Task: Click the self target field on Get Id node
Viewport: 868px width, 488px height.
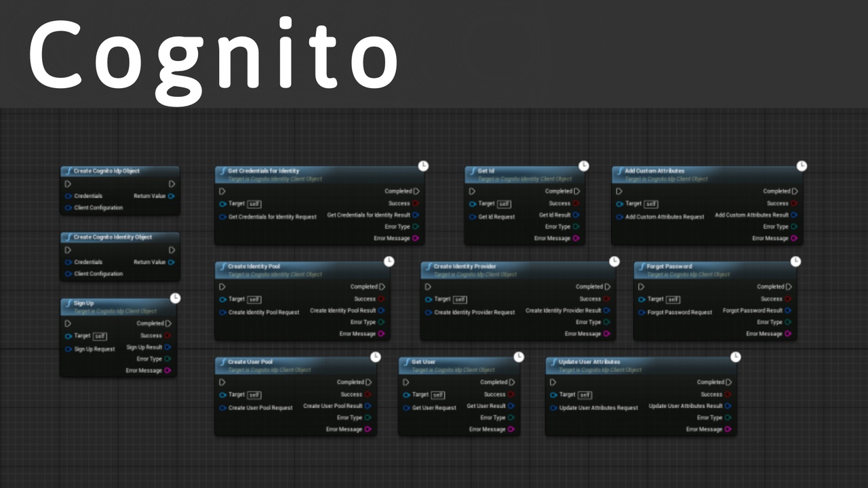Action: coord(504,204)
